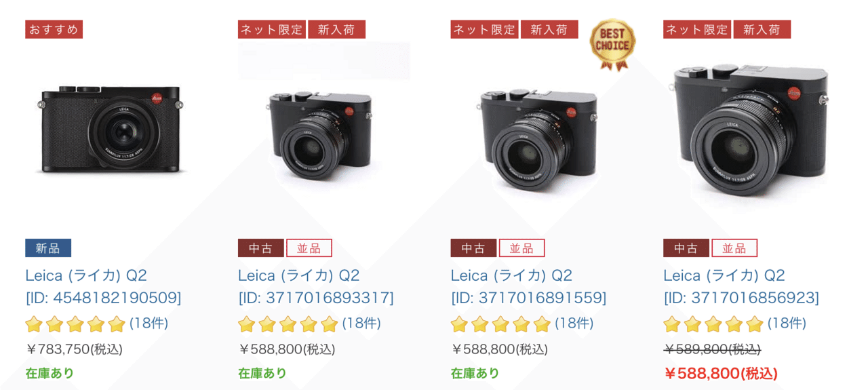Click star rating of ID 3717016891559 product
The width and height of the screenshot is (868, 390).
click(x=500, y=324)
